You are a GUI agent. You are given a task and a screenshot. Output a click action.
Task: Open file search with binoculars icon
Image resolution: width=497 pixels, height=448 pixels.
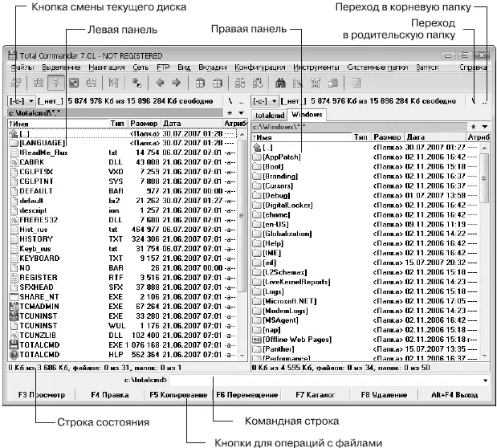(280, 83)
